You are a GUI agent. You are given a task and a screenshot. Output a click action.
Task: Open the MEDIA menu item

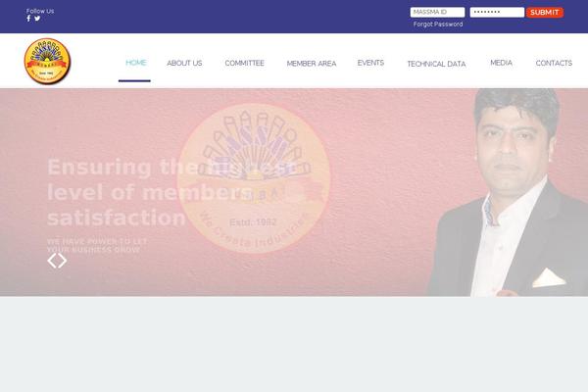click(x=502, y=63)
